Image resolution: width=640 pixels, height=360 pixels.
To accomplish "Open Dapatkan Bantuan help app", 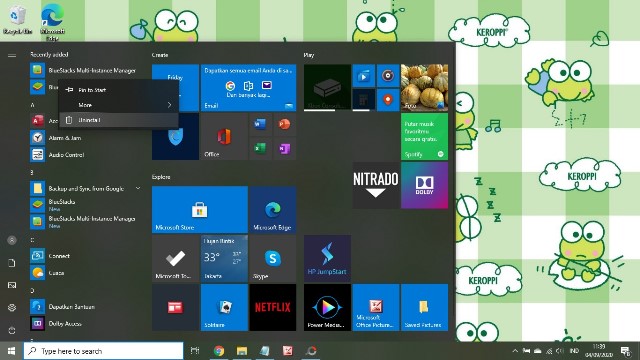I will 87,307.
